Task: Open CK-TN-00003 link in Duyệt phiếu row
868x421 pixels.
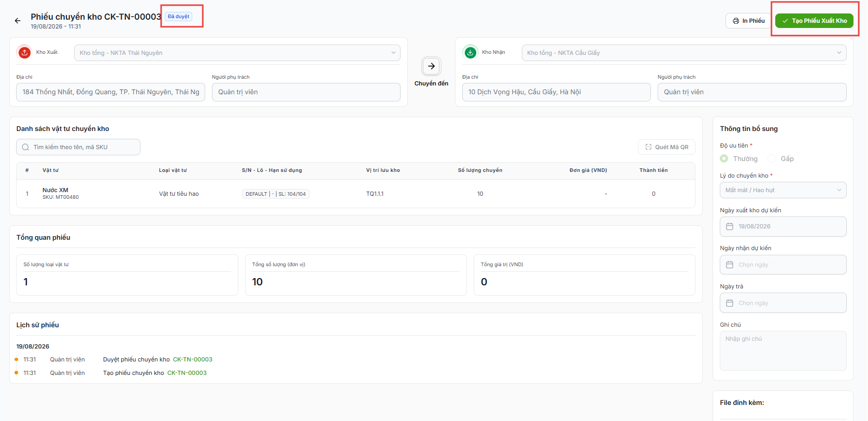Action: click(193, 359)
